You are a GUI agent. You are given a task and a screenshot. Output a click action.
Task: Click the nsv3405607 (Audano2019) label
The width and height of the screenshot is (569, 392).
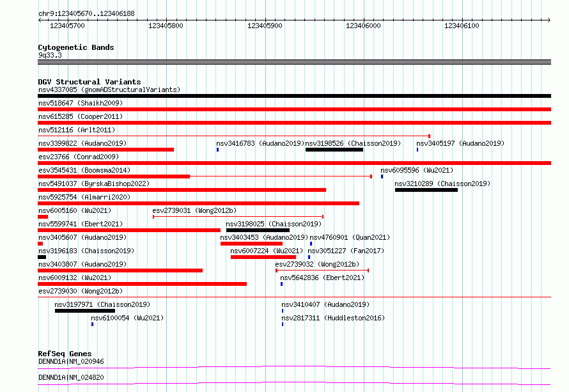(82, 237)
